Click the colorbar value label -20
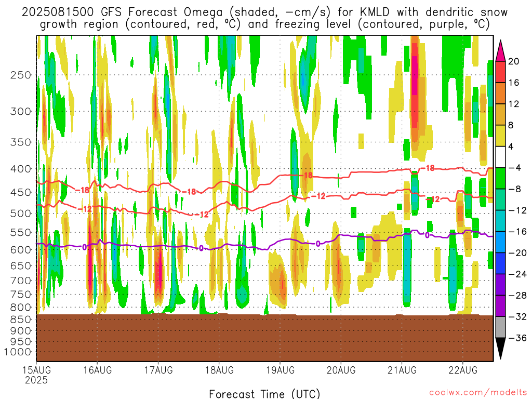This screenshot has width=532, height=399. [x=517, y=253]
